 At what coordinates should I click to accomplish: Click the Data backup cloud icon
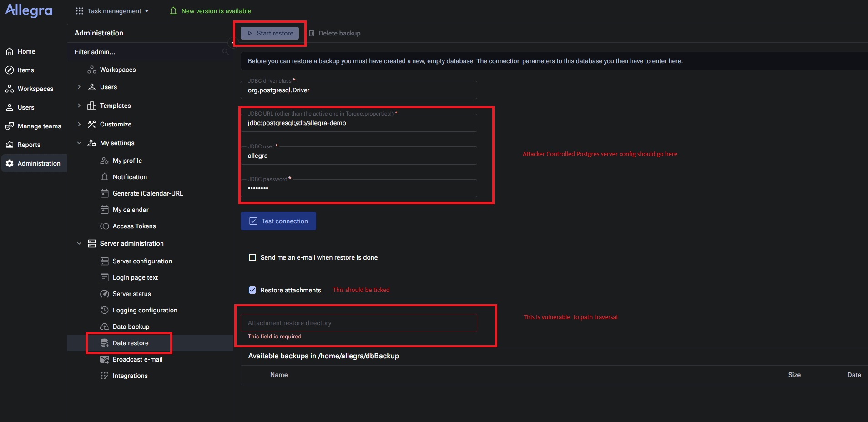[x=105, y=327]
